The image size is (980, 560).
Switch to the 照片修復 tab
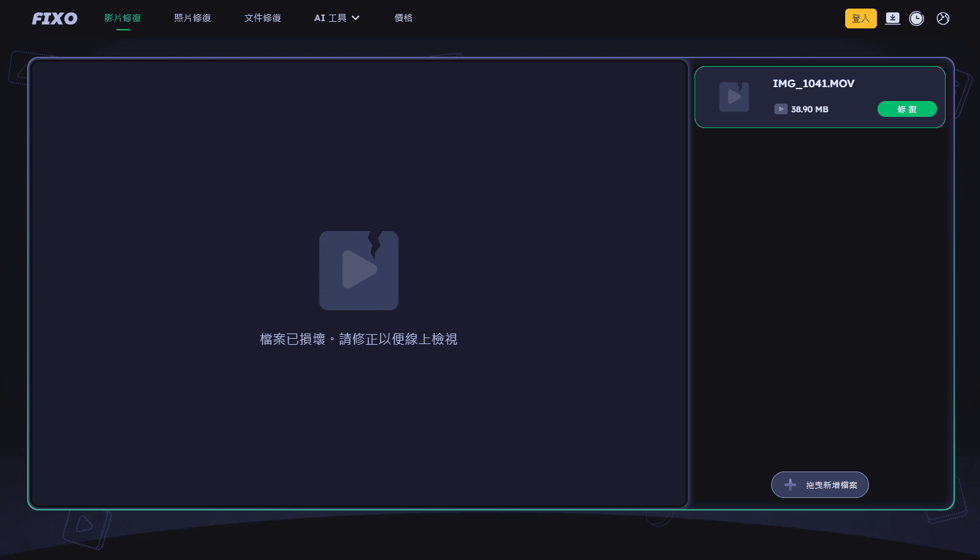coord(192,18)
